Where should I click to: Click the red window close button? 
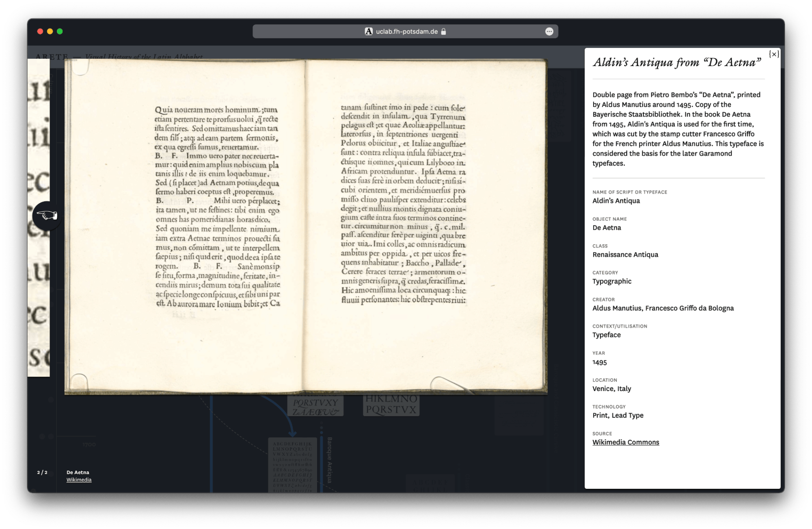[x=40, y=31]
